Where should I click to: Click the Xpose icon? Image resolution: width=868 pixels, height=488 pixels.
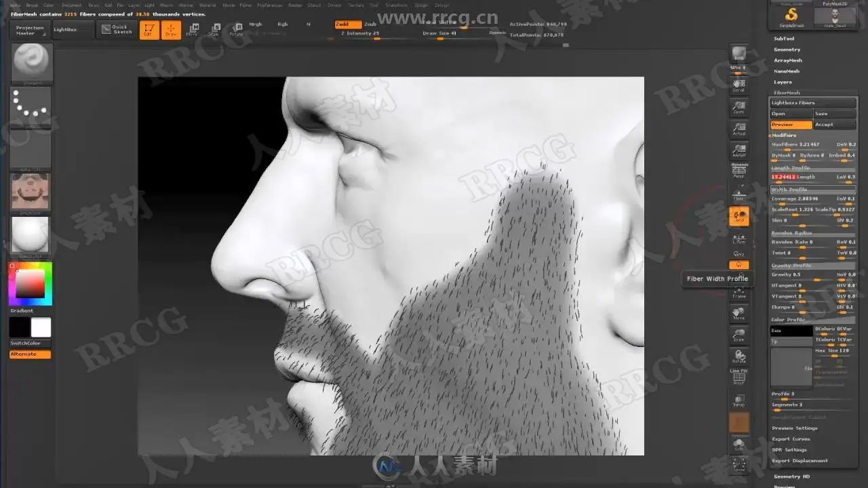(738, 466)
